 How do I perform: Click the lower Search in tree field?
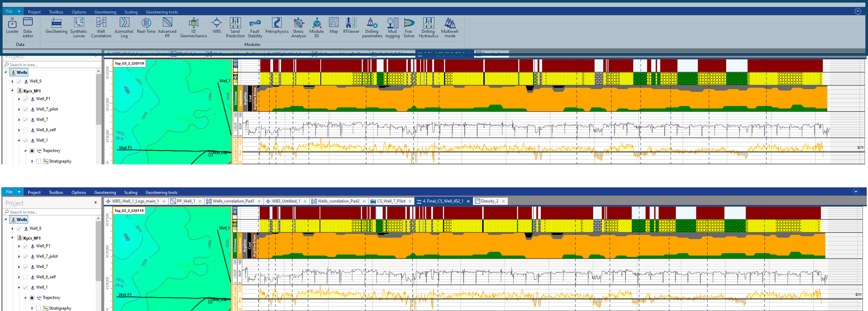pyautogui.click(x=52, y=212)
